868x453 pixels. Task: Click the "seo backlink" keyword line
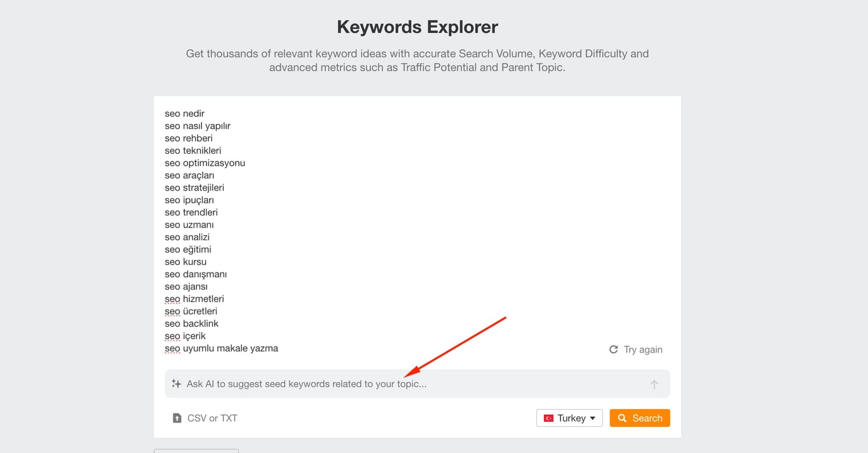pos(191,323)
